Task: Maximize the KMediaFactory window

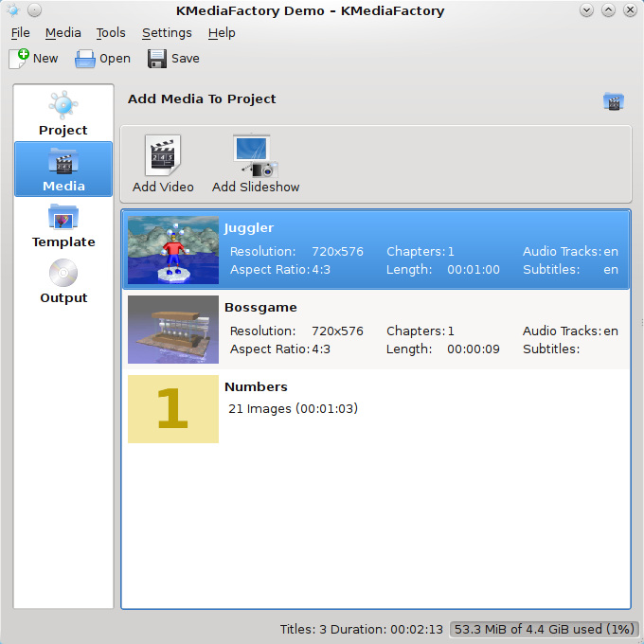Action: point(608,10)
